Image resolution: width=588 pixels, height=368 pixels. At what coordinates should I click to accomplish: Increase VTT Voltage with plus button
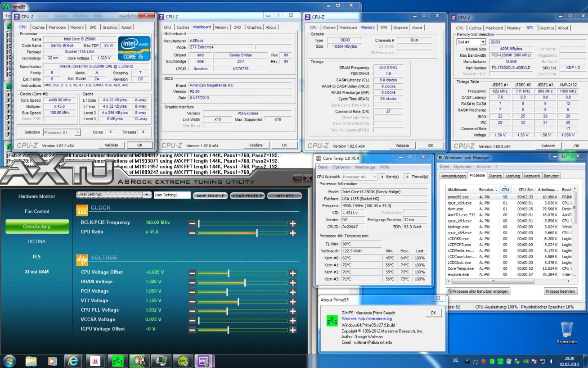(x=293, y=301)
